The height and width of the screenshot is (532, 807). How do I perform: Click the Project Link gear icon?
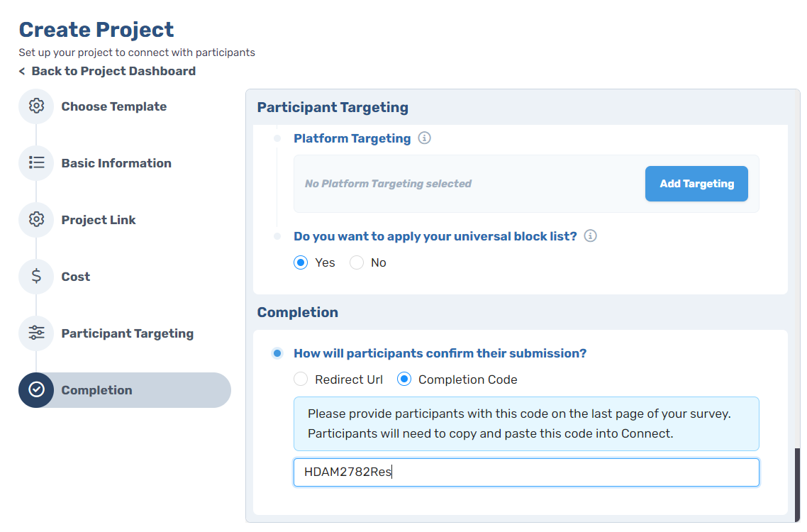point(35,219)
